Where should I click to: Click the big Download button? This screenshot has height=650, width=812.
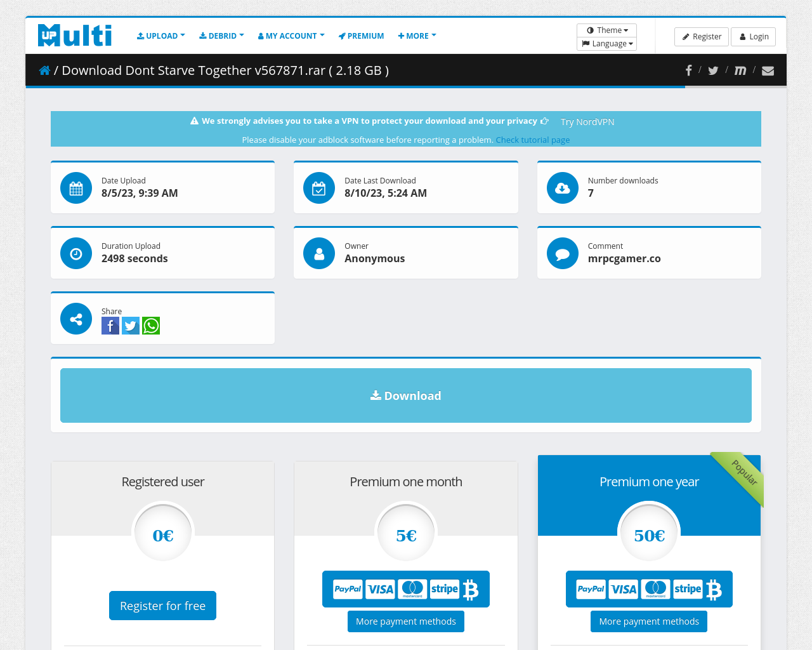pyautogui.click(x=406, y=395)
